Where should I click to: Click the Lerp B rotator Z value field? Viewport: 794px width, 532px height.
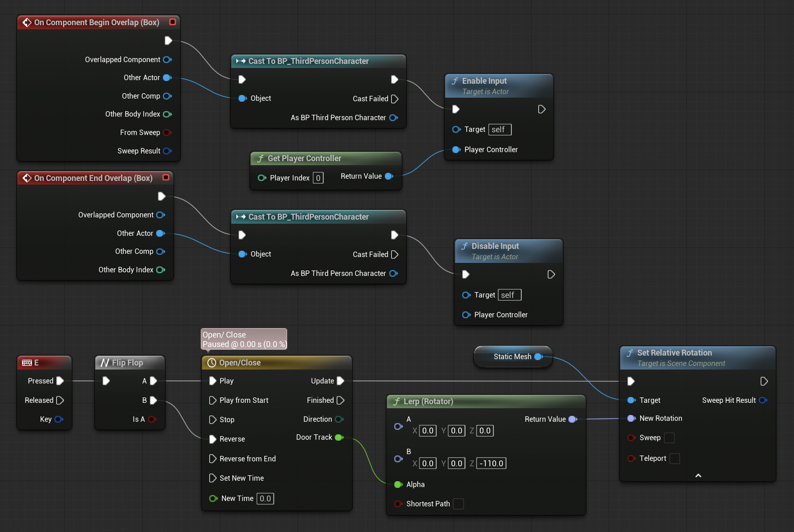click(491, 463)
